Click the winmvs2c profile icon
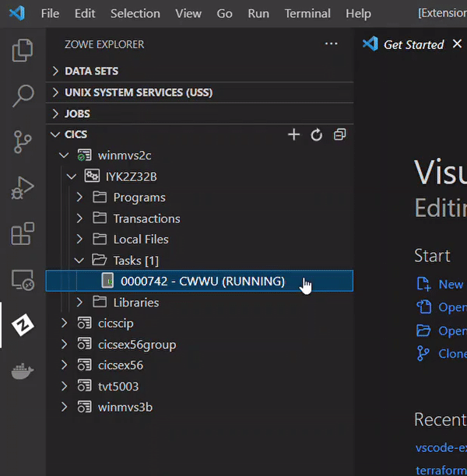Viewport: 467px width, 476px height. point(84,155)
